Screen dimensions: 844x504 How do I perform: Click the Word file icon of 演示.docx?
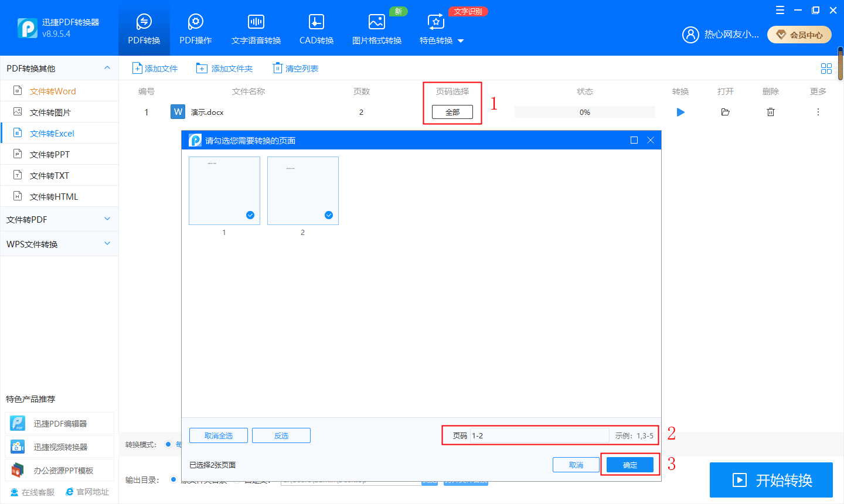178,111
